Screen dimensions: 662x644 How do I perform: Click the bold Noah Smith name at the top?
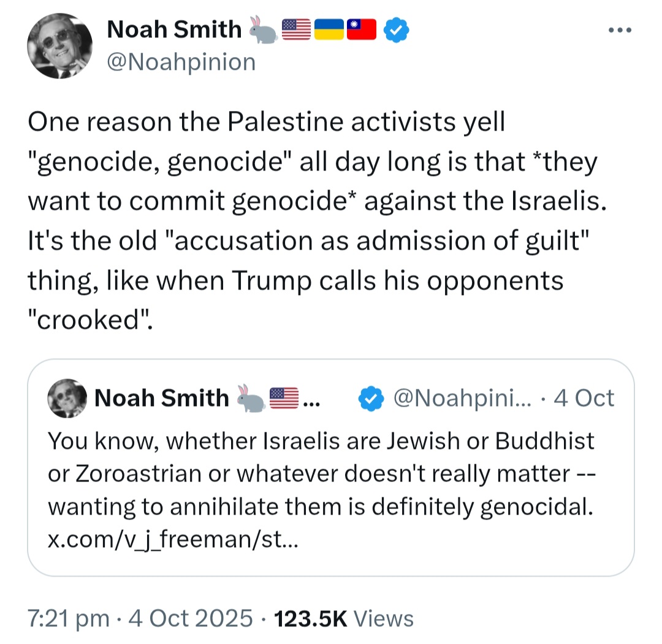click(174, 29)
